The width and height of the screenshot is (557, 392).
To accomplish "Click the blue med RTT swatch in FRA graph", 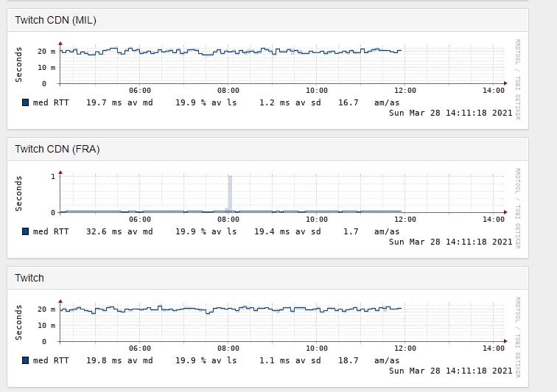I will click(x=25, y=231).
